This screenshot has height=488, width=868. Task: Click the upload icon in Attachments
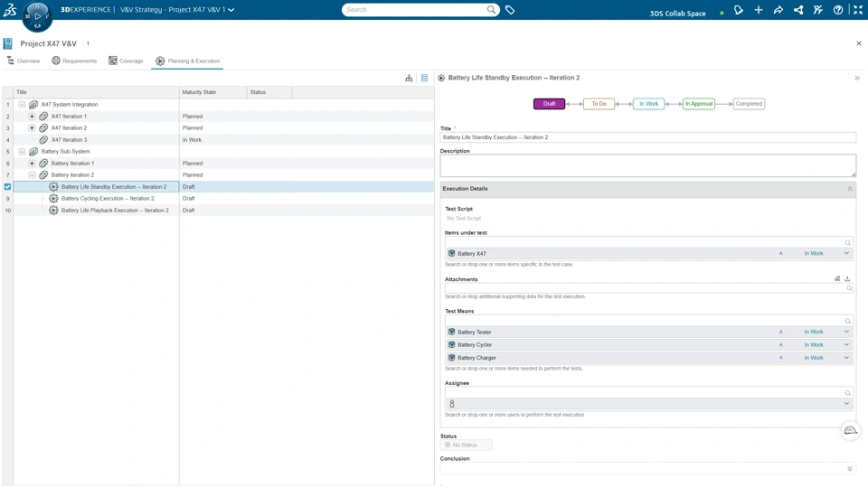point(847,279)
